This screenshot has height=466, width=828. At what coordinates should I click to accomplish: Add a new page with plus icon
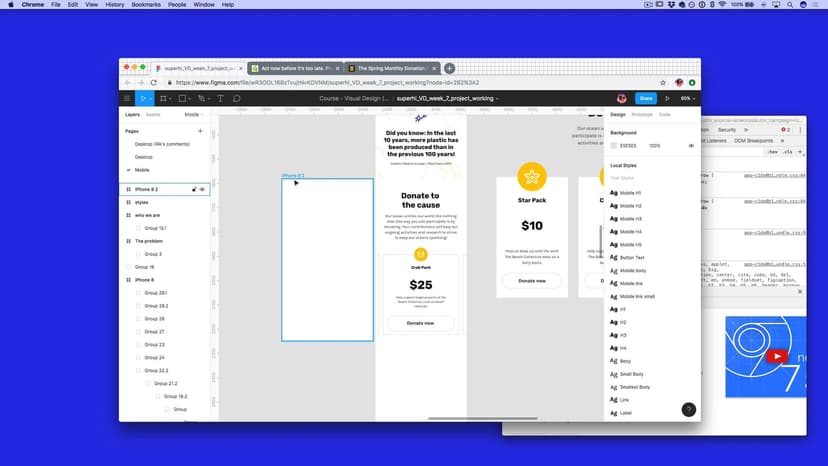(x=200, y=131)
